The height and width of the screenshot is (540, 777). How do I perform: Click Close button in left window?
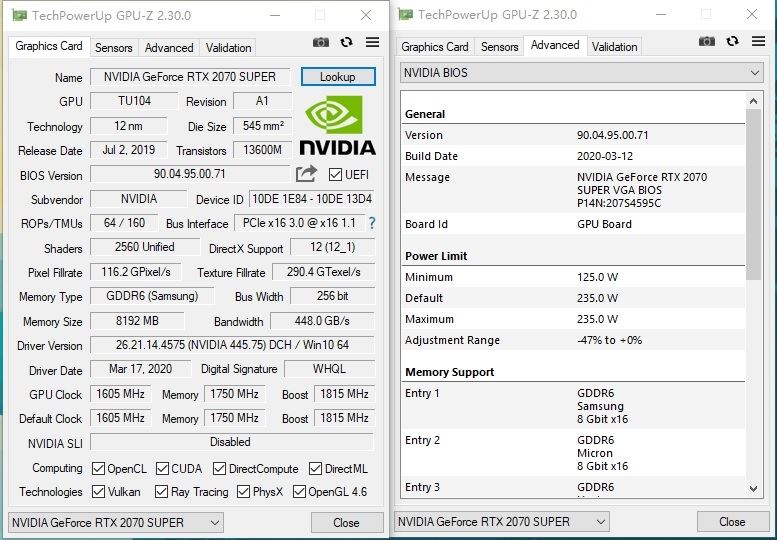(x=346, y=523)
